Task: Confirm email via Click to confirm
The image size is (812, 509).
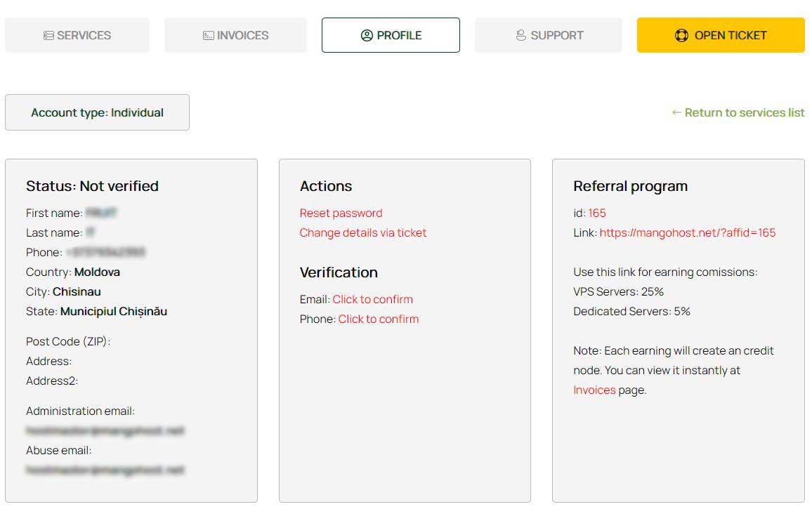Action: click(x=372, y=299)
